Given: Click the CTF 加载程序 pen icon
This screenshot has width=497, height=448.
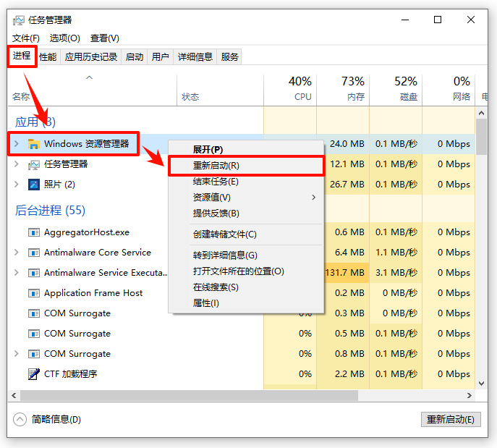Looking at the screenshot, I should point(33,374).
